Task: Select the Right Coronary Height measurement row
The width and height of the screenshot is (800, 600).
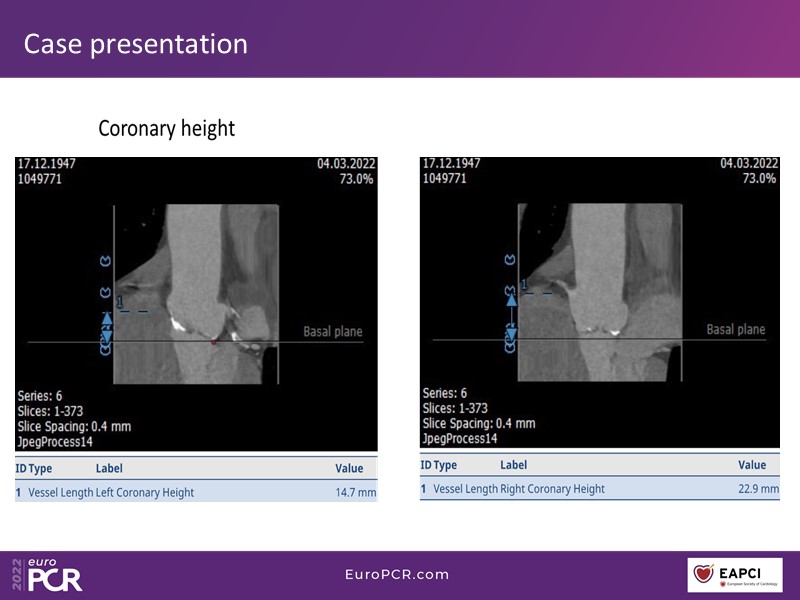Action: click(599, 489)
